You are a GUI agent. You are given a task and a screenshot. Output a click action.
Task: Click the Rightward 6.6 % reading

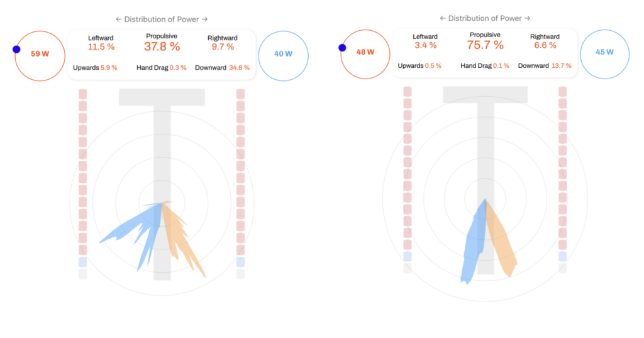point(545,45)
